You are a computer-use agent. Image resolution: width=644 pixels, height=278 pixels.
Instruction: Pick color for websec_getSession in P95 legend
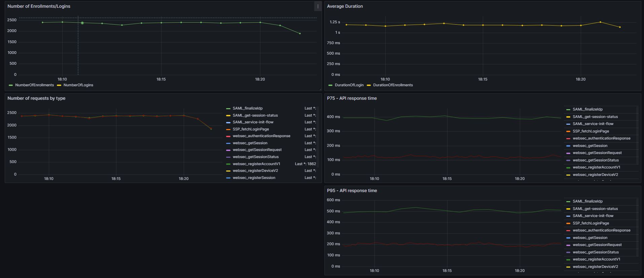(568, 238)
